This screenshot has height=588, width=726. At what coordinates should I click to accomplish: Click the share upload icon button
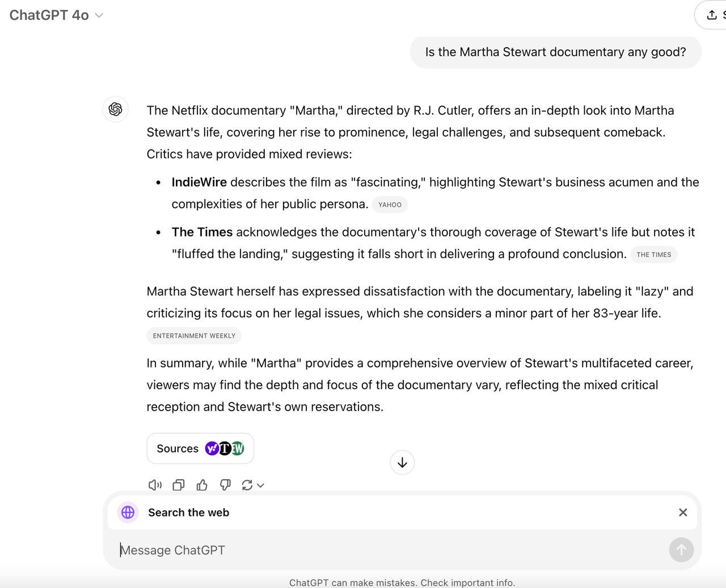point(712,15)
